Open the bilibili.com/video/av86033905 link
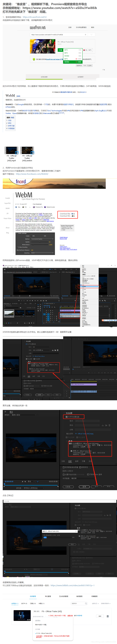 coord(73,585)
